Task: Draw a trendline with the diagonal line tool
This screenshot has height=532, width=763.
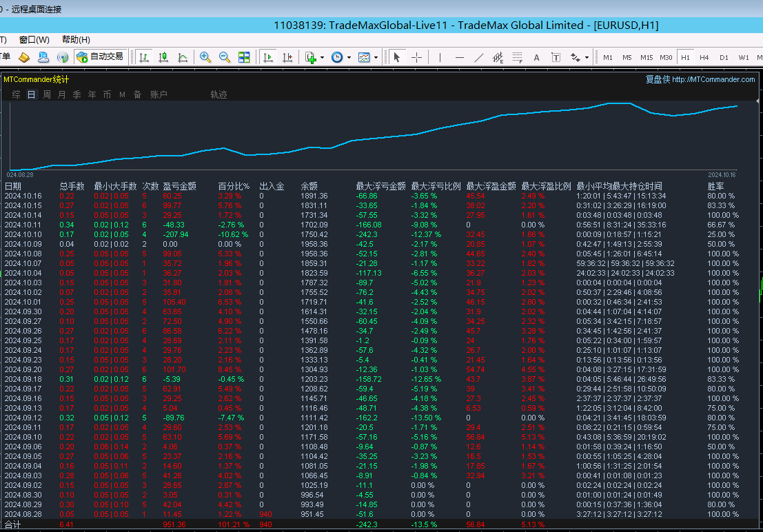Action: 479,57
